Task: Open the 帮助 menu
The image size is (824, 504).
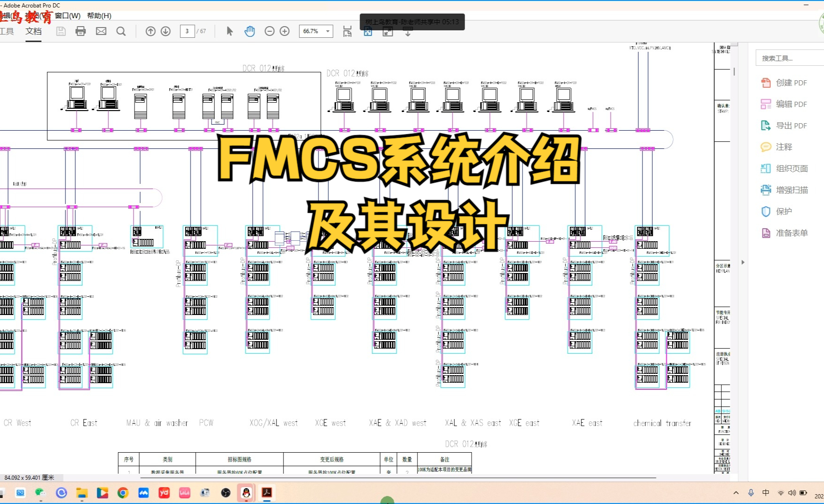Action: pyautogui.click(x=99, y=15)
